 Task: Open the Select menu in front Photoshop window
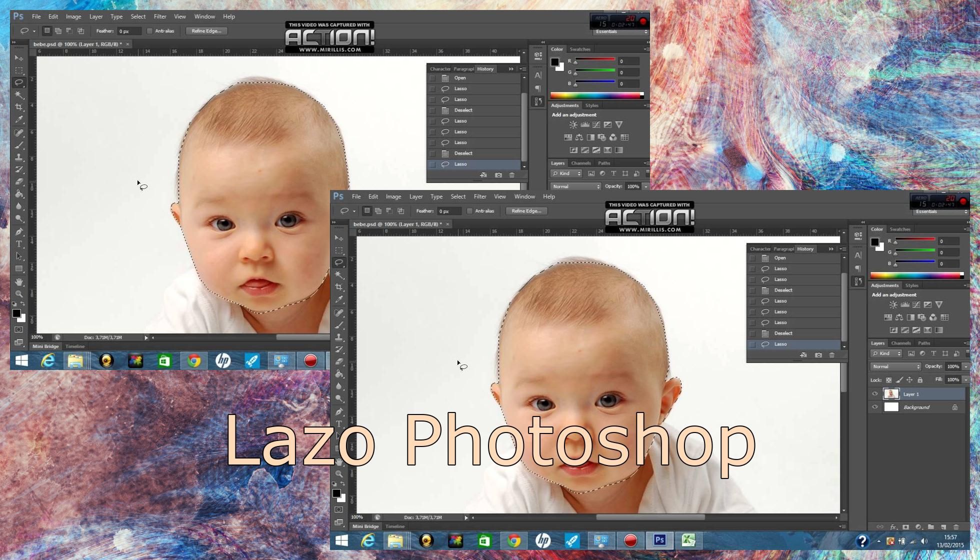[x=457, y=196]
